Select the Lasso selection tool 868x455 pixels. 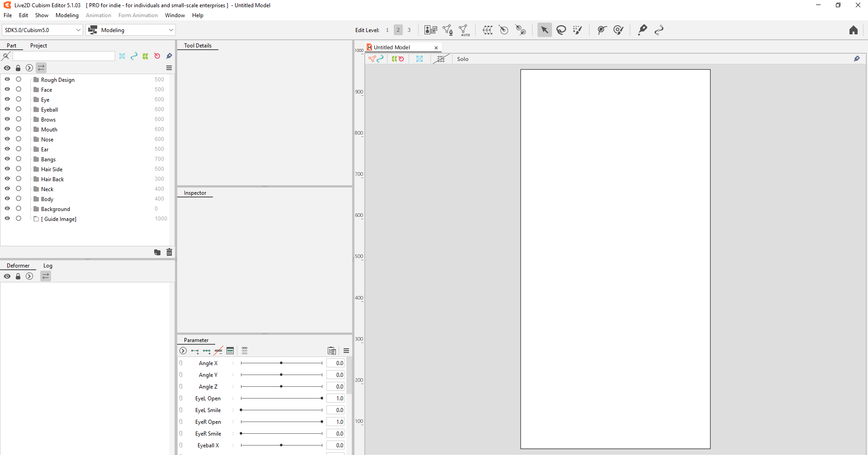click(561, 30)
